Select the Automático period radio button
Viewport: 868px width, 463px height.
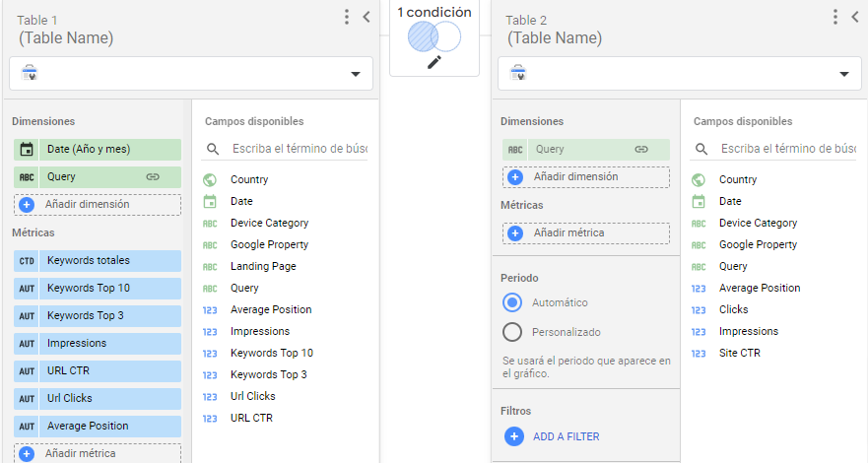(512, 302)
